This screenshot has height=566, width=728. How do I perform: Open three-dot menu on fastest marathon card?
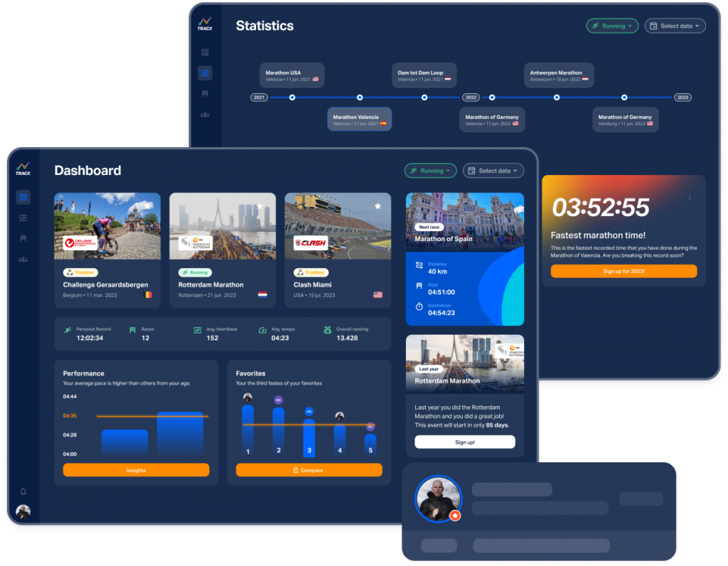point(690,198)
